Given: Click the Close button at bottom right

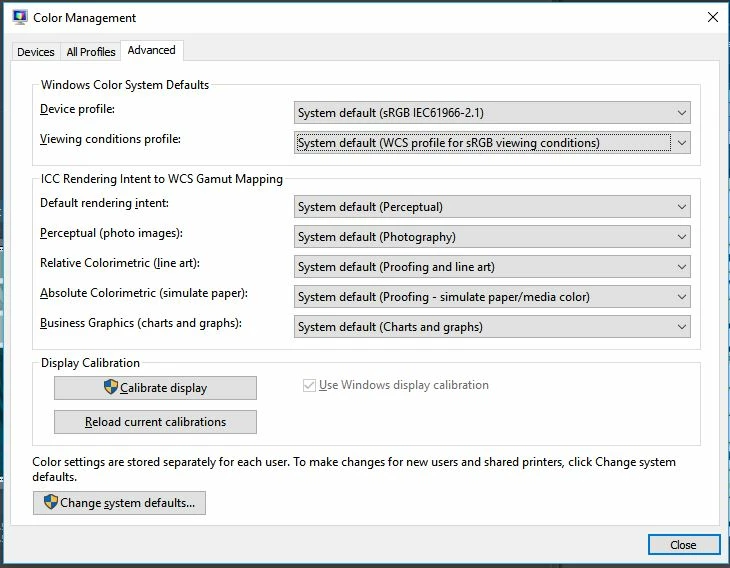Looking at the screenshot, I should tap(683, 545).
